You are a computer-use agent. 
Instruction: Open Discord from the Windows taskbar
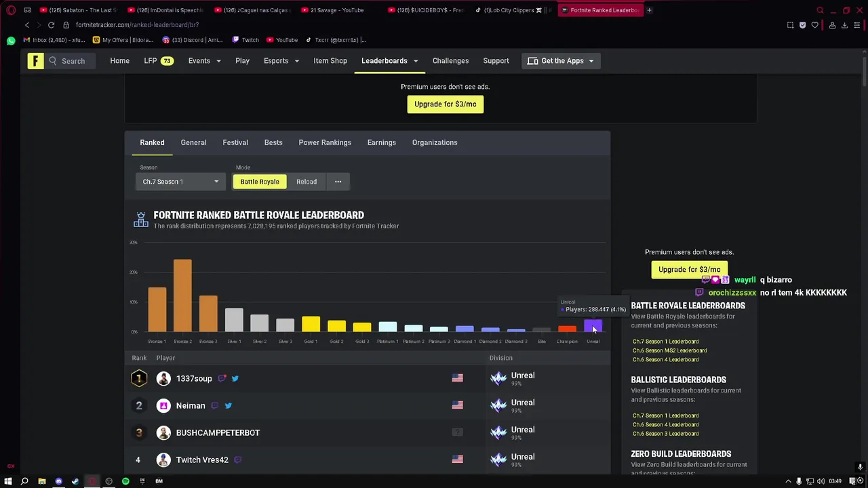tap(58, 481)
